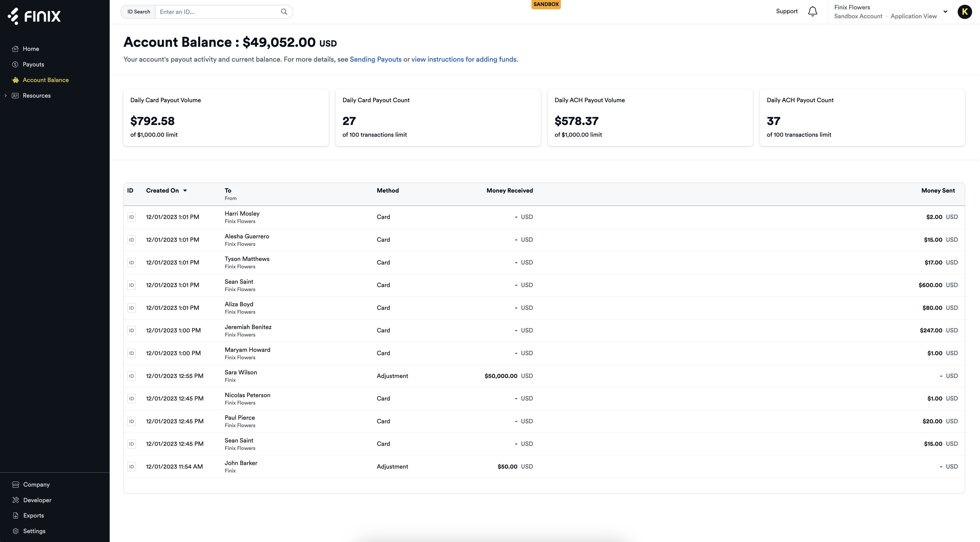Copy the ID for Nicolas Peterson row

pos(131,398)
